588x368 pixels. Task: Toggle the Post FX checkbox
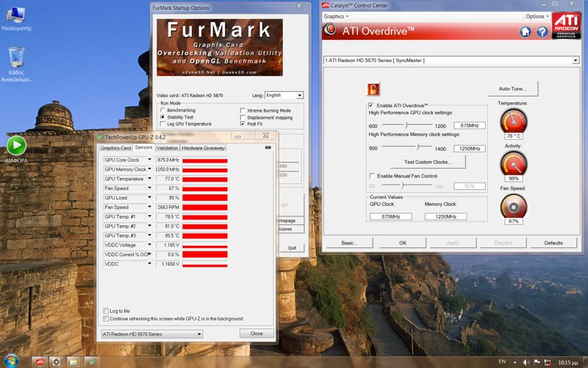tap(243, 124)
